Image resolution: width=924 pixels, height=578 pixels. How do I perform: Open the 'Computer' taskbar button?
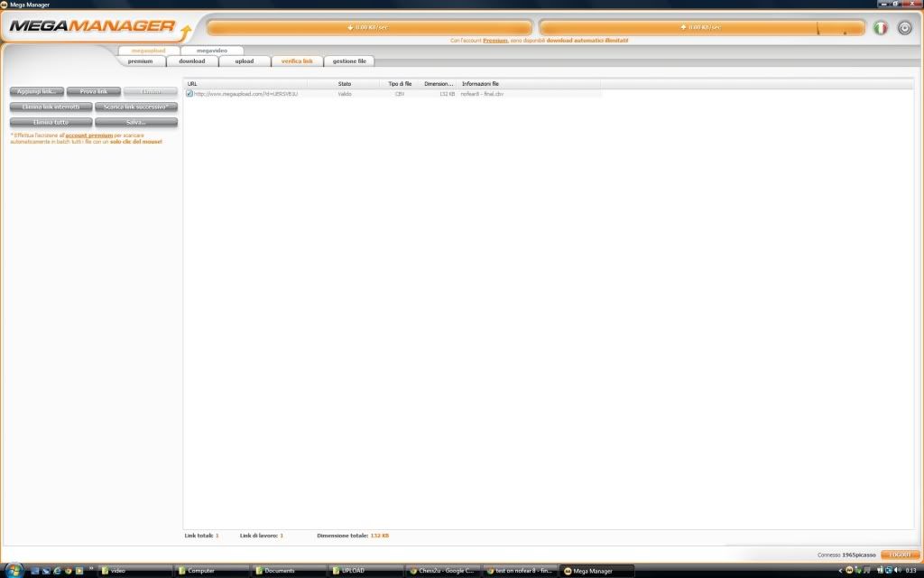point(212,571)
